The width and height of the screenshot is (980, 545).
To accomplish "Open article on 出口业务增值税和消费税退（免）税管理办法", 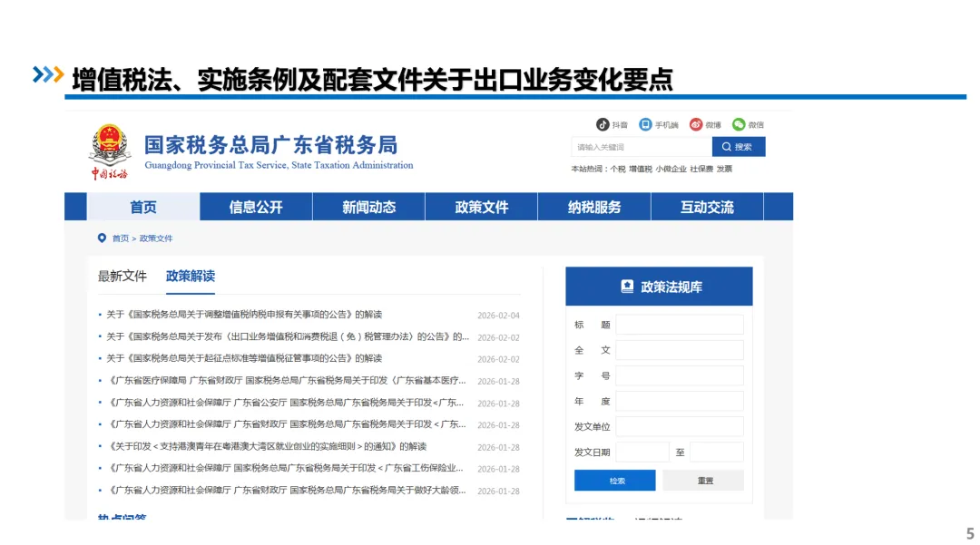I will (x=288, y=336).
